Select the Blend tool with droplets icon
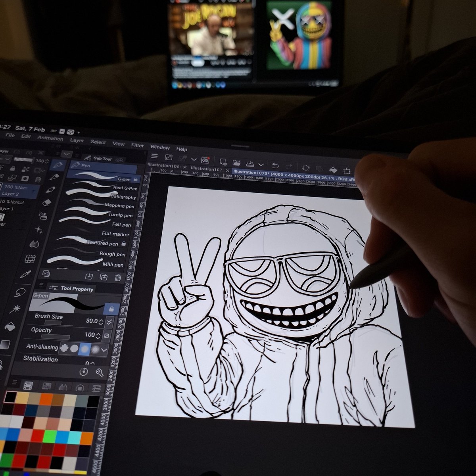 [35, 243]
